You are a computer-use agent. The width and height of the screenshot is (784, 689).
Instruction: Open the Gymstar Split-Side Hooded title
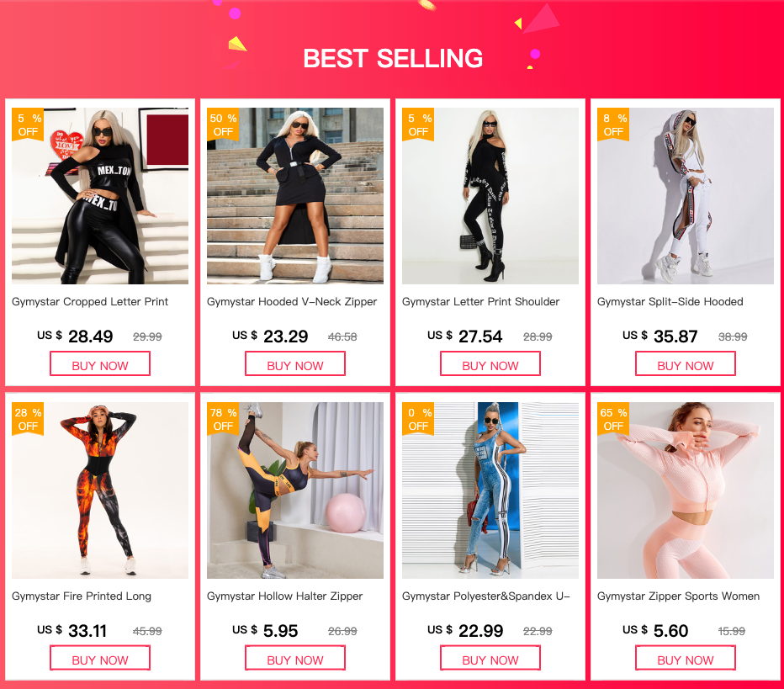pyautogui.click(x=670, y=302)
